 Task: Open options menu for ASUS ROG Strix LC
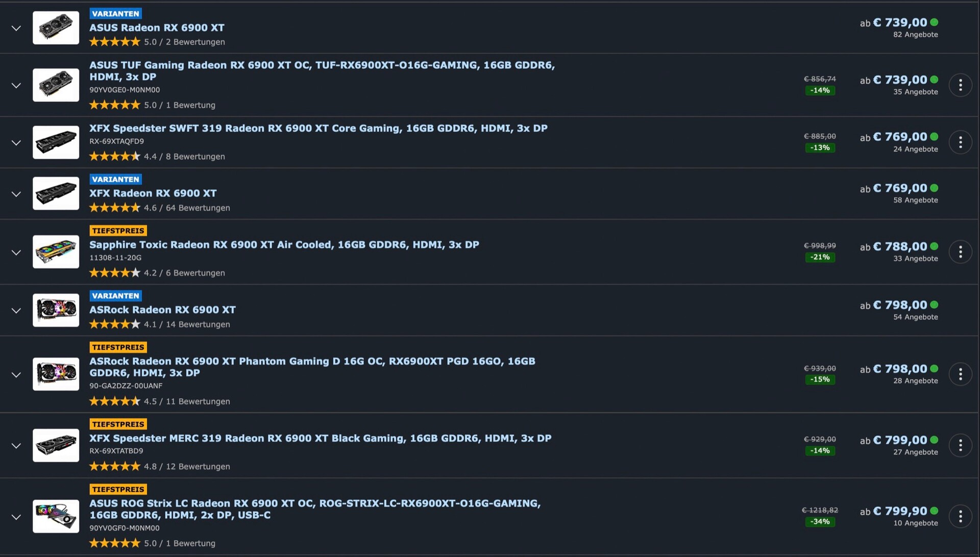click(960, 517)
